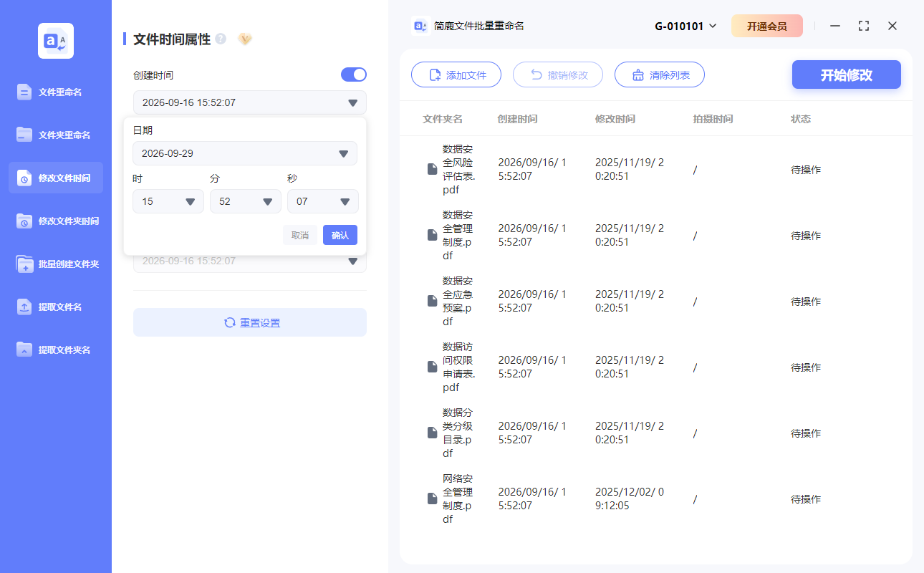This screenshot has height=573, width=924.
Task: Select the file name 数据安全应急预案.pdf
Action: coord(458,302)
